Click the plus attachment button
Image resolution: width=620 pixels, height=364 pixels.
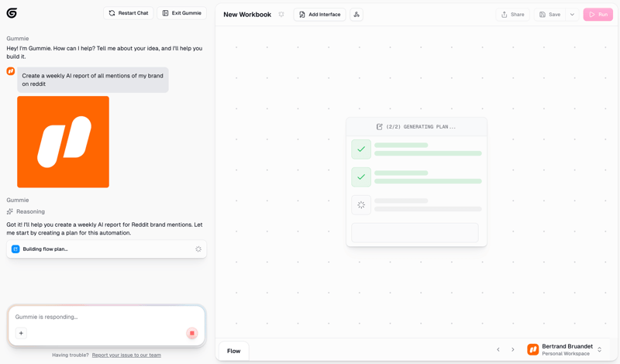(22, 333)
